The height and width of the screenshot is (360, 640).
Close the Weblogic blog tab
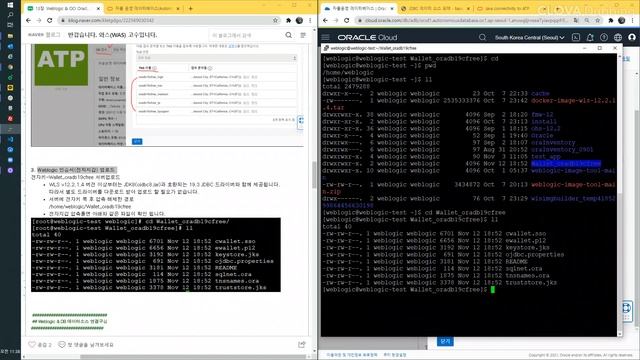(x=98, y=8)
